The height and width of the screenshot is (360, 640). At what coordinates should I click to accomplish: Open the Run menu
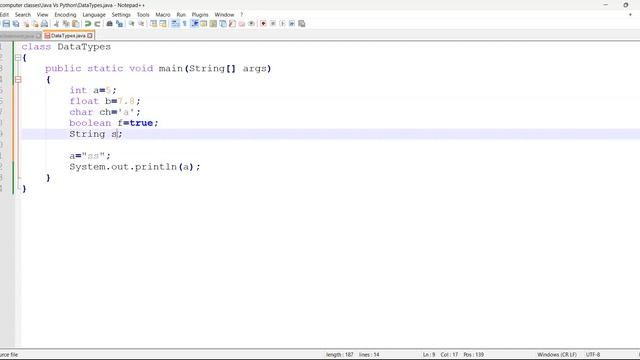pos(181,15)
